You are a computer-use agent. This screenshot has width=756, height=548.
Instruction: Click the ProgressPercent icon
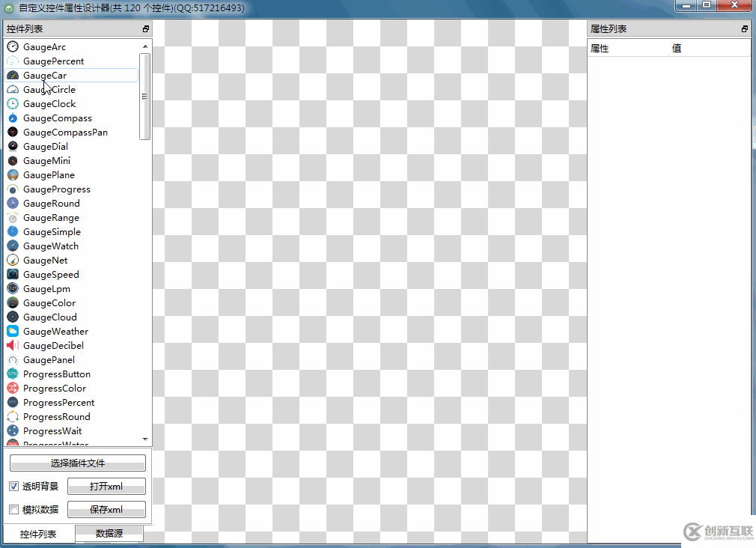coord(13,403)
